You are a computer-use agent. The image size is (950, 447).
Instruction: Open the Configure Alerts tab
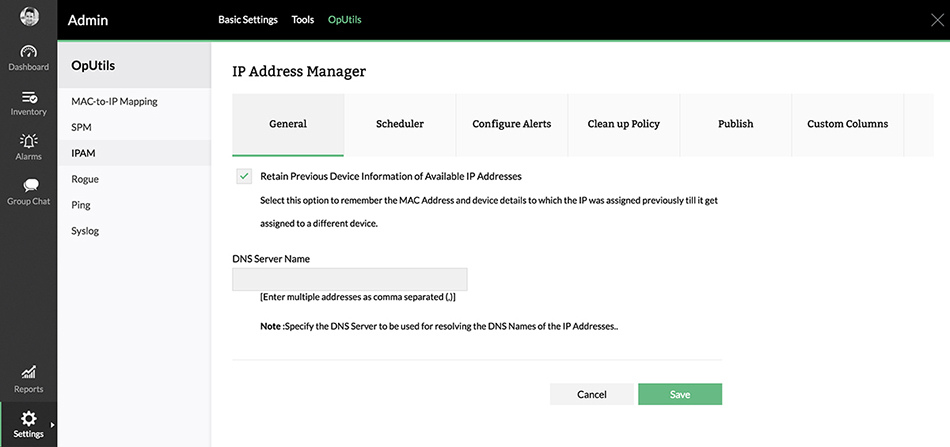click(512, 124)
